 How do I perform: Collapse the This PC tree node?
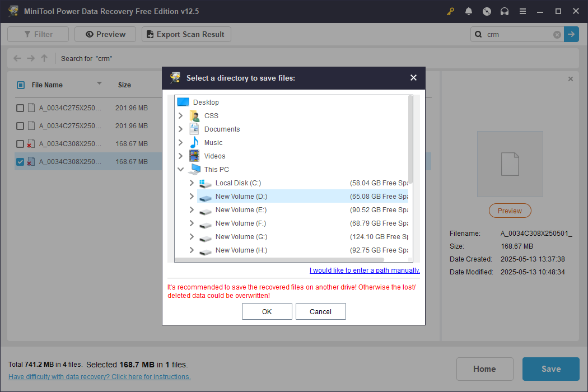coord(180,169)
